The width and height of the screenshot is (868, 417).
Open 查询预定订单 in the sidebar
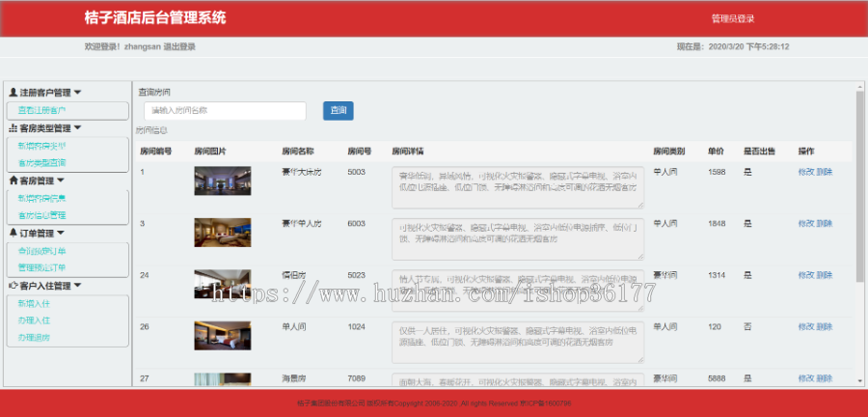click(x=42, y=251)
